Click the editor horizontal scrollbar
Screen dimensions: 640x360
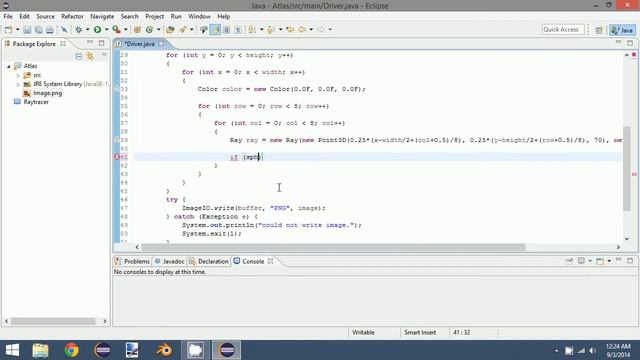[x=333, y=247]
